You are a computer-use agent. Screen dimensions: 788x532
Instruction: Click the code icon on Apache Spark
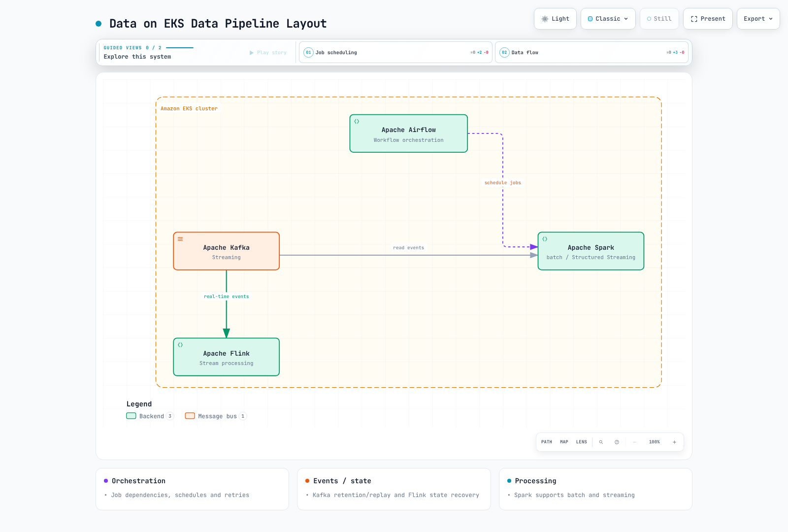tap(545, 239)
